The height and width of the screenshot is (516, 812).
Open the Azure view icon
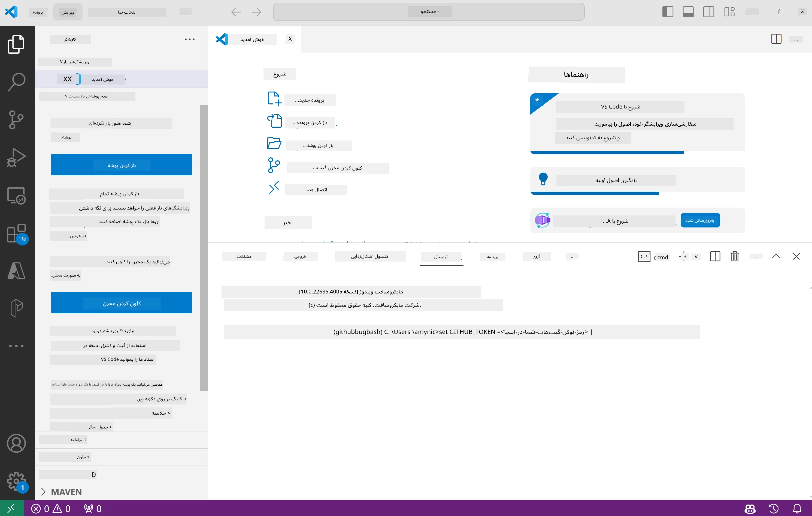click(x=16, y=271)
